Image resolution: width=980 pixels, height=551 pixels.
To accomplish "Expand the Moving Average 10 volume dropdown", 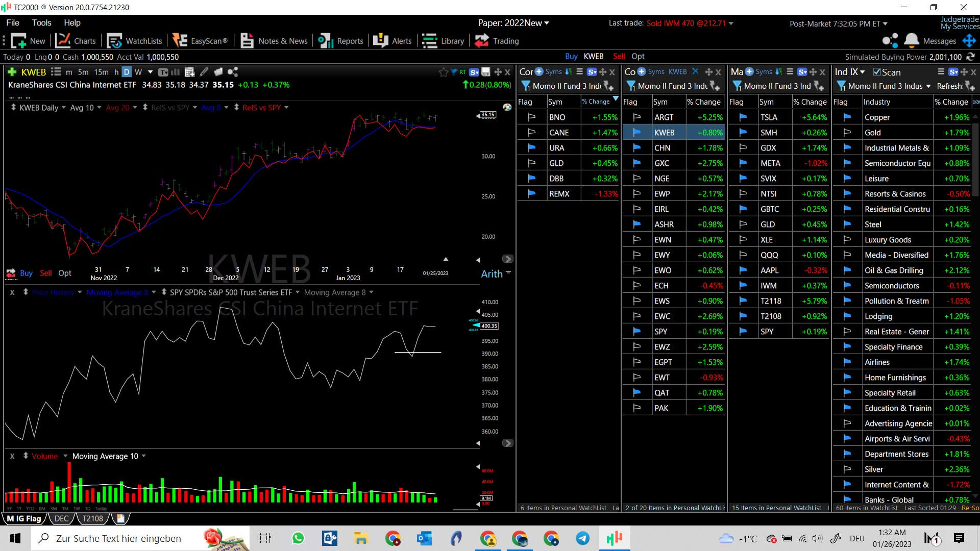I will [x=143, y=456].
